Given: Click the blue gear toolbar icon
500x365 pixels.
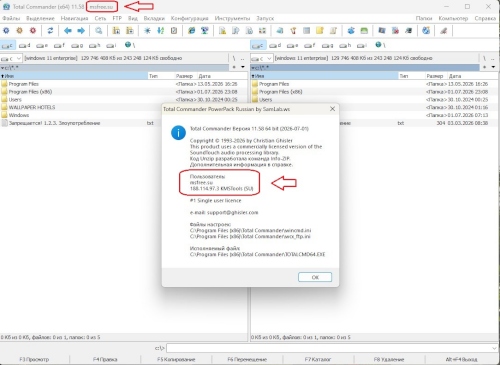Looking at the screenshot, I should tap(6, 31).
